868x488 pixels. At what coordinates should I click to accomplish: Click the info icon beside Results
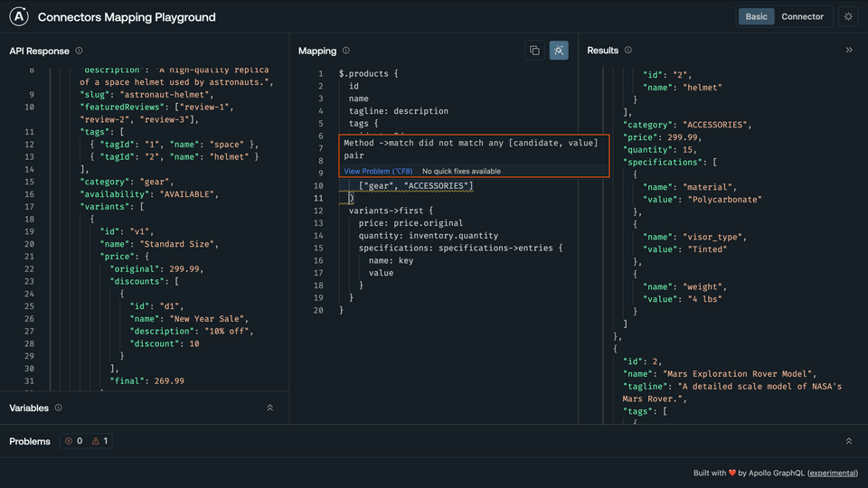pos(628,51)
